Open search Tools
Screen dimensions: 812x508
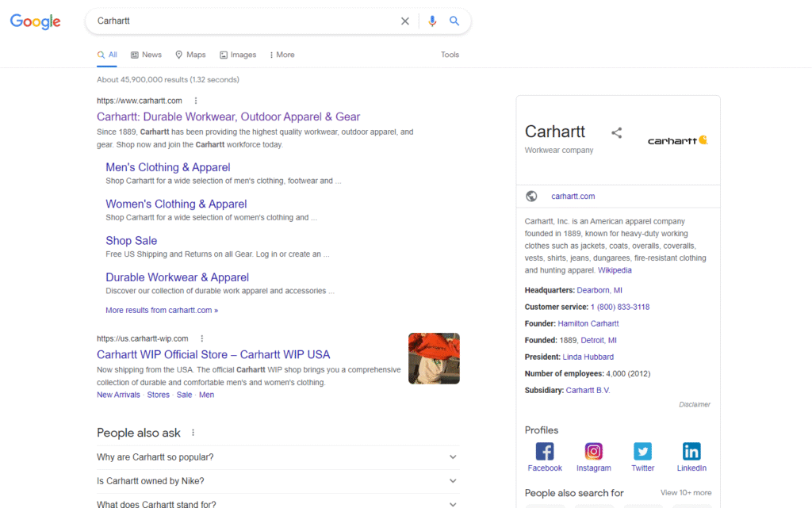coord(450,55)
